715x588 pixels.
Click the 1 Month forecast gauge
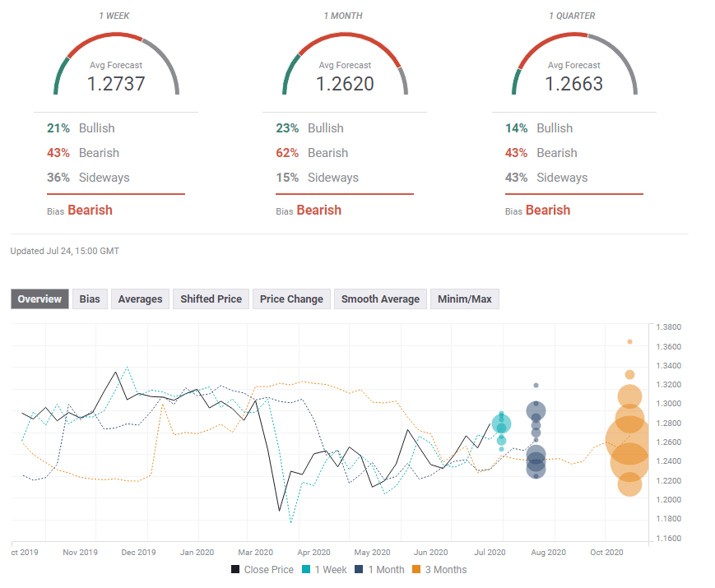(x=345, y=70)
